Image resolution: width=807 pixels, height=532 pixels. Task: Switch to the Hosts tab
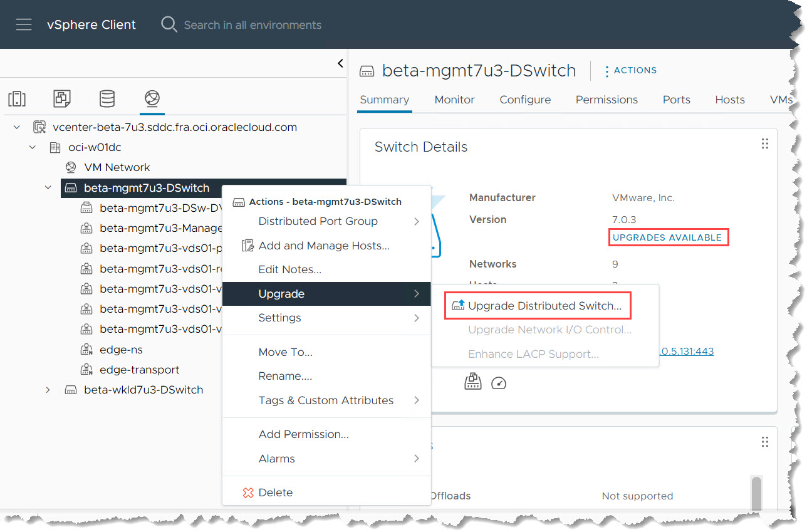730,100
